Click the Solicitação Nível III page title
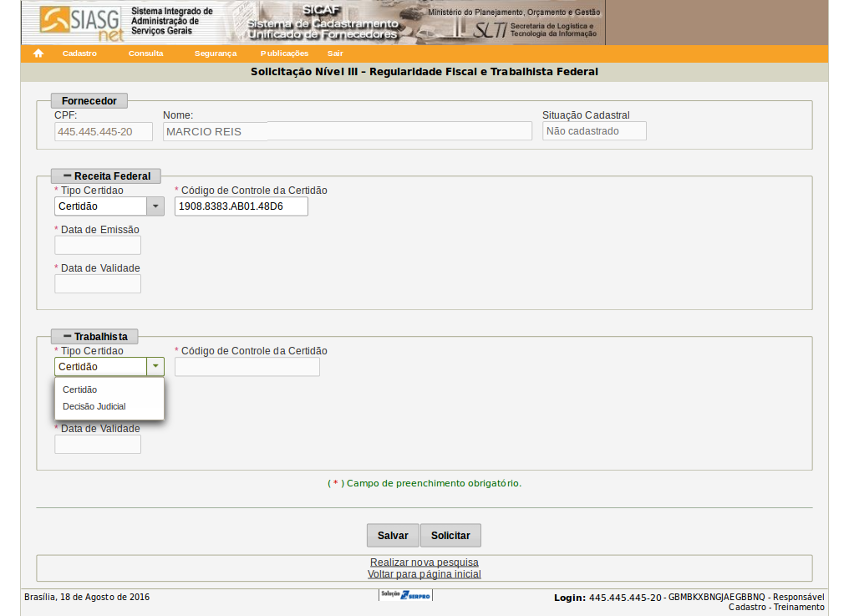Image resolution: width=849 pixels, height=616 pixels. [x=424, y=72]
